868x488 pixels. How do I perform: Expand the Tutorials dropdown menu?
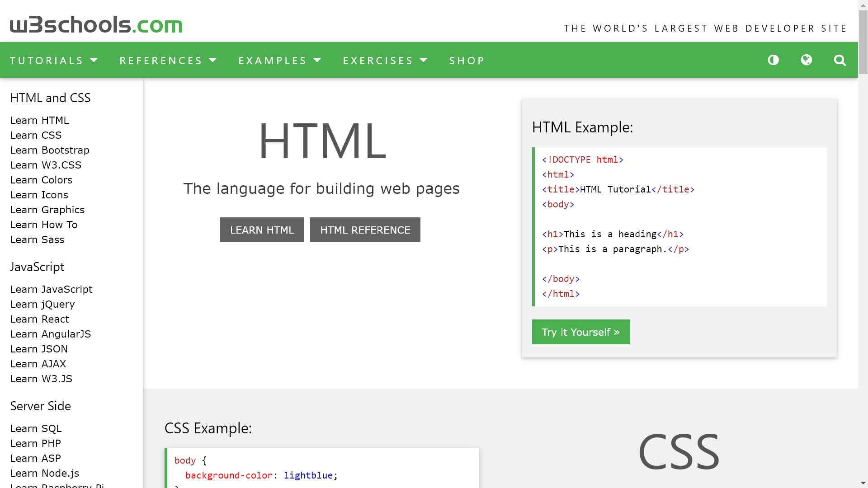(54, 60)
